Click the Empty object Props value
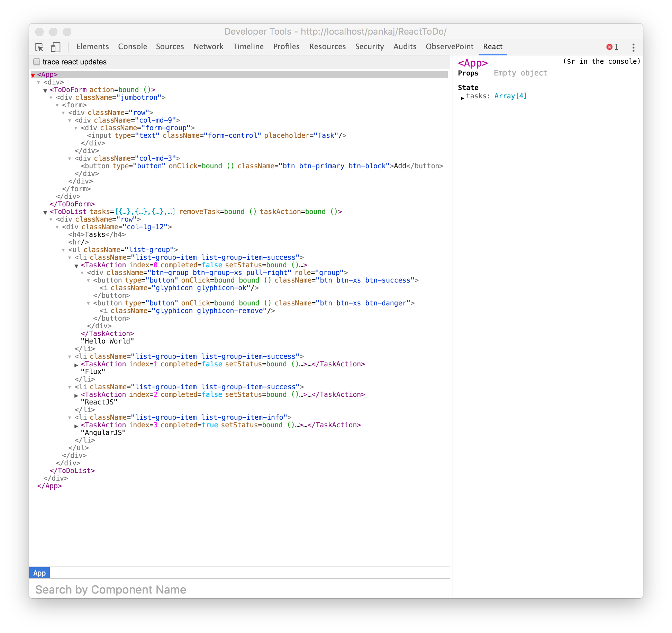This screenshot has height=633, width=672. [520, 73]
